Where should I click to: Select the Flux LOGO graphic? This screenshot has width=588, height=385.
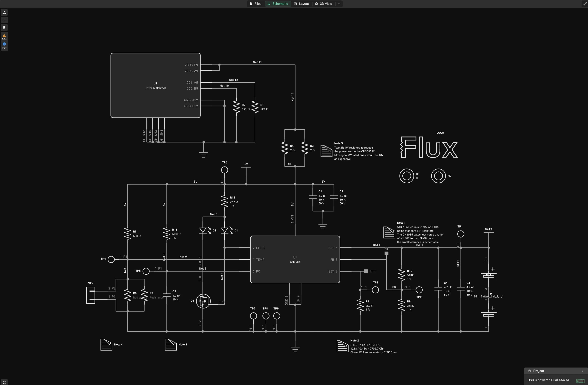(x=429, y=148)
